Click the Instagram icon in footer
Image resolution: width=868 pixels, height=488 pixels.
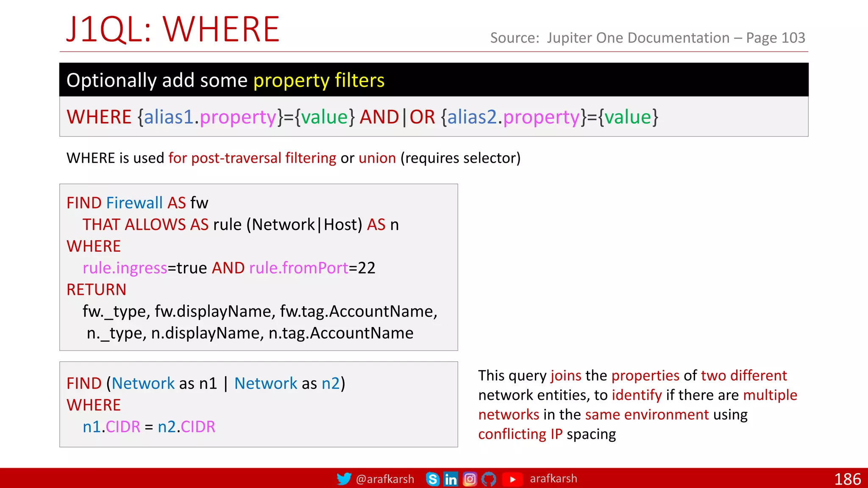coord(470,479)
